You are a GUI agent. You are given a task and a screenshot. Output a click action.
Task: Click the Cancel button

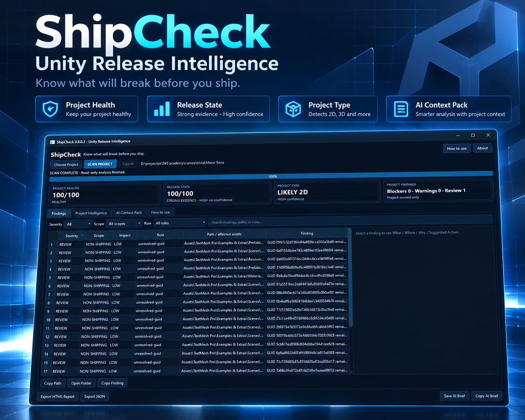pos(128,164)
